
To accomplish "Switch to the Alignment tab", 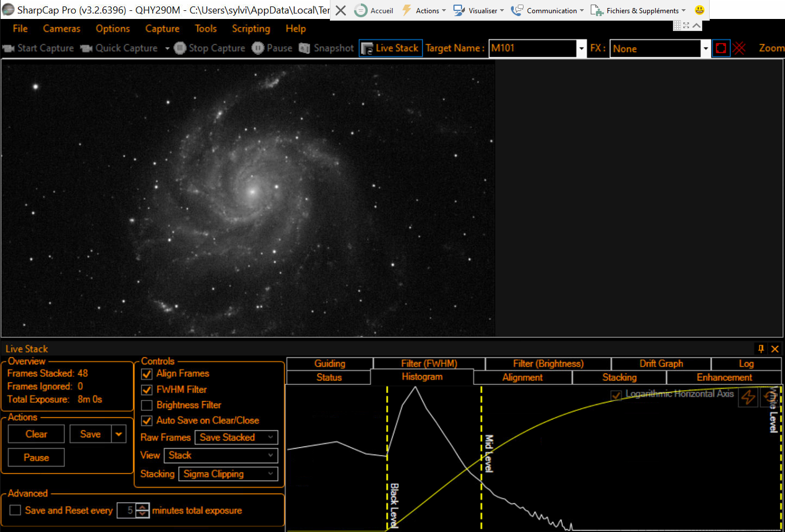I will pos(522,377).
